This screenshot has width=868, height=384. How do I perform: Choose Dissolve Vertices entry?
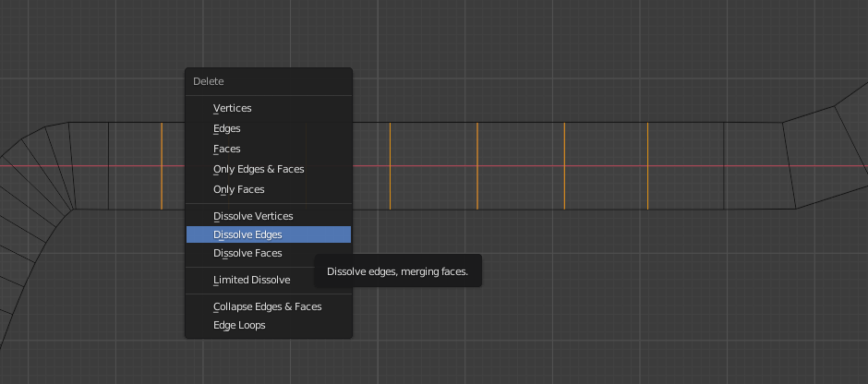click(x=269, y=216)
